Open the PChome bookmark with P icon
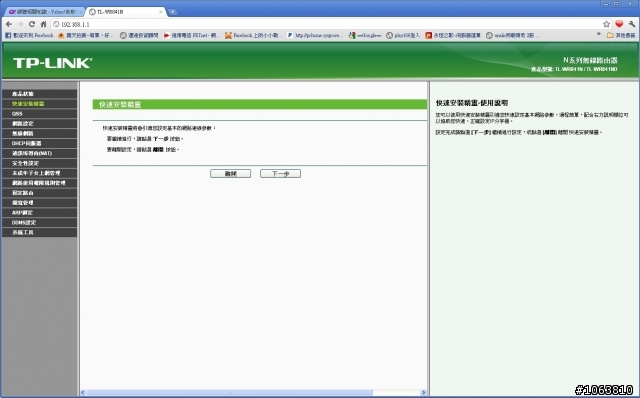This screenshot has width=640, height=398. coord(314,36)
